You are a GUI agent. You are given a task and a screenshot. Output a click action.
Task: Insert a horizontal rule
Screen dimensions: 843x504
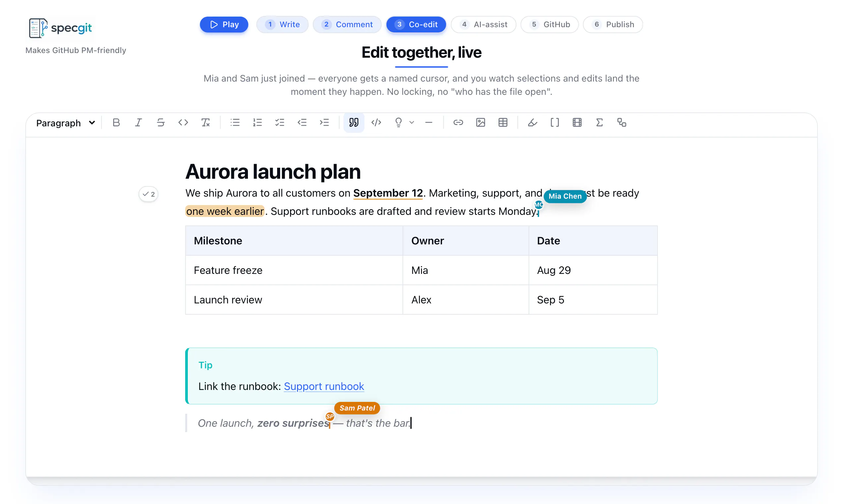click(x=429, y=123)
